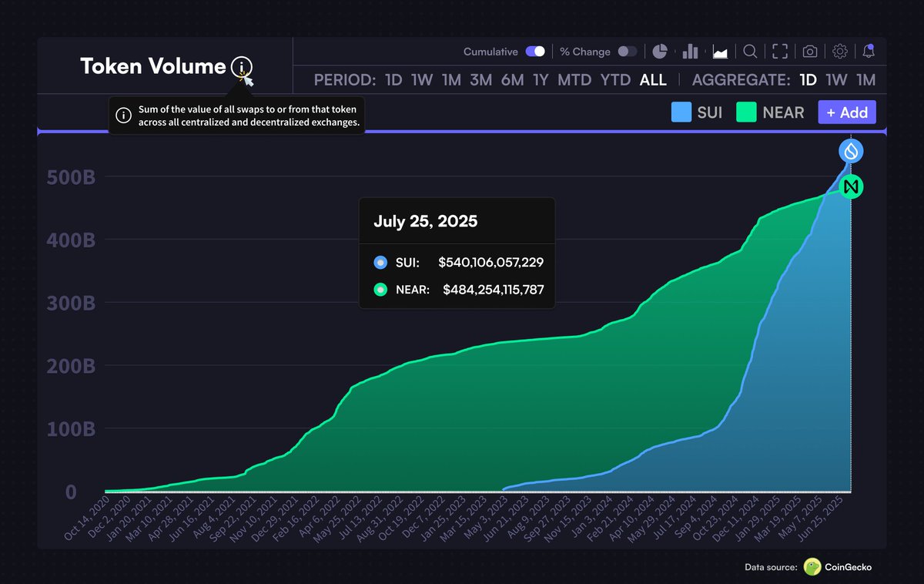The image size is (924, 584).
Task: Set aggregate to 1W
Action: [x=836, y=80]
